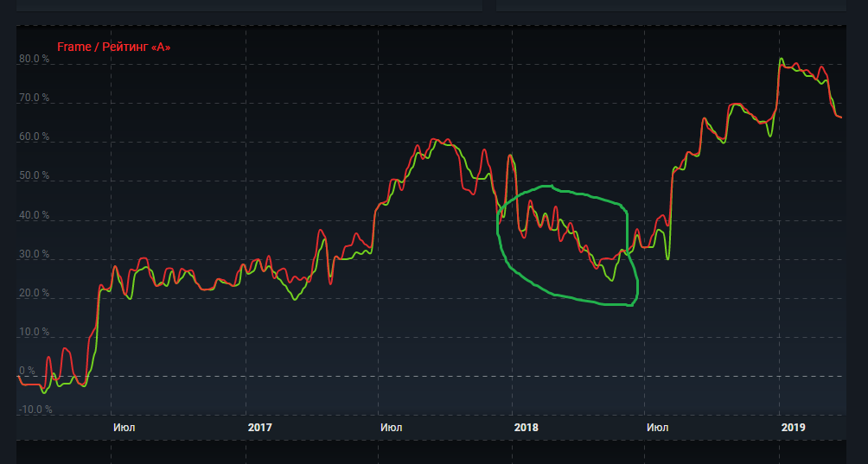
Task: Click the zero percent y-axis label
Action: [x=27, y=371]
